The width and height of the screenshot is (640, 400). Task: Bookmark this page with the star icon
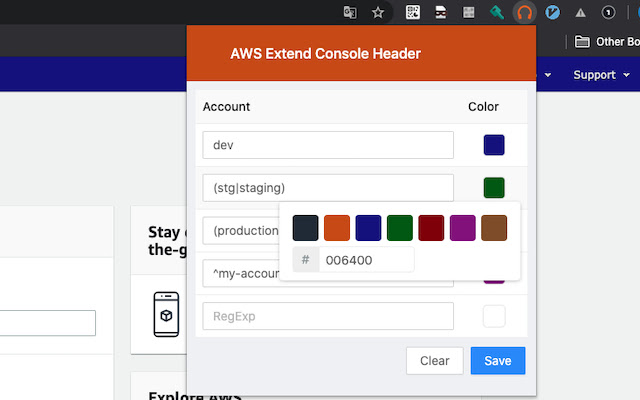(x=378, y=12)
